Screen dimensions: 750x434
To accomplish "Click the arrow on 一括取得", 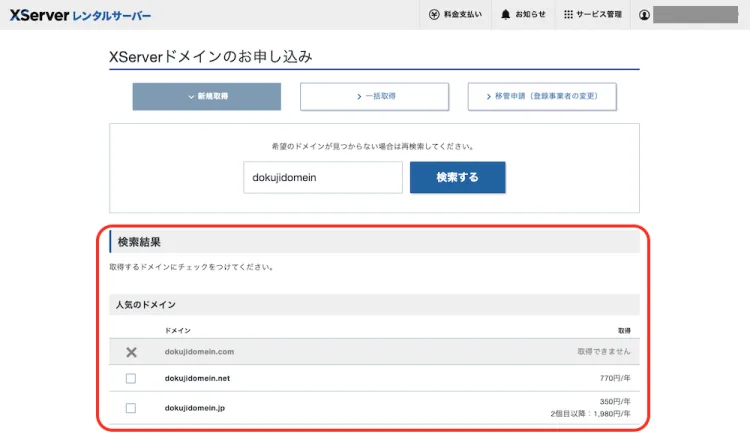I will 359,97.
